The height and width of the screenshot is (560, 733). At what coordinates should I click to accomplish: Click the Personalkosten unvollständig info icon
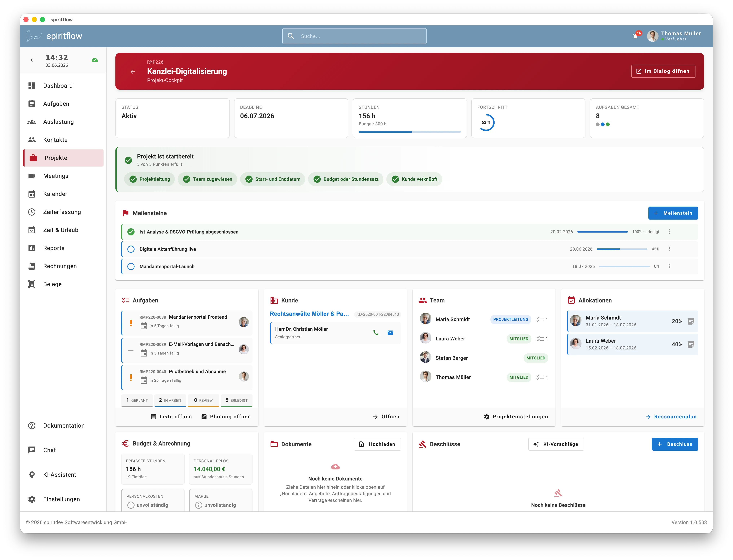pyautogui.click(x=131, y=505)
